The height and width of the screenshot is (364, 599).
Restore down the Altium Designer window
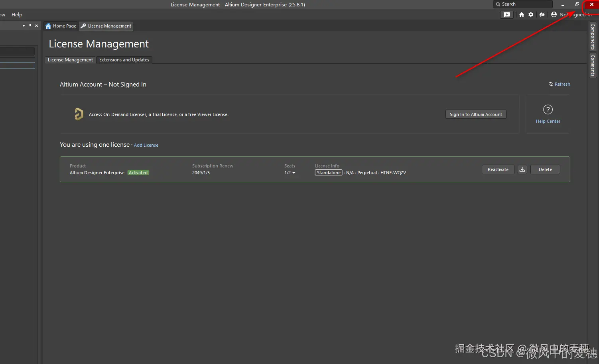[577, 4]
